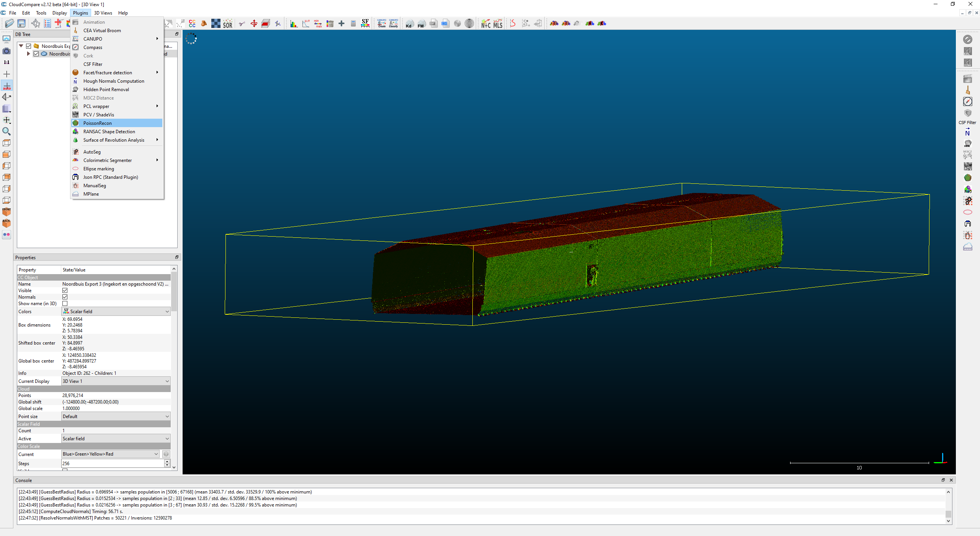Image resolution: width=980 pixels, height=536 pixels.
Task: Toggle checkbox of Noordbuis cloud child item
Action: coord(36,54)
